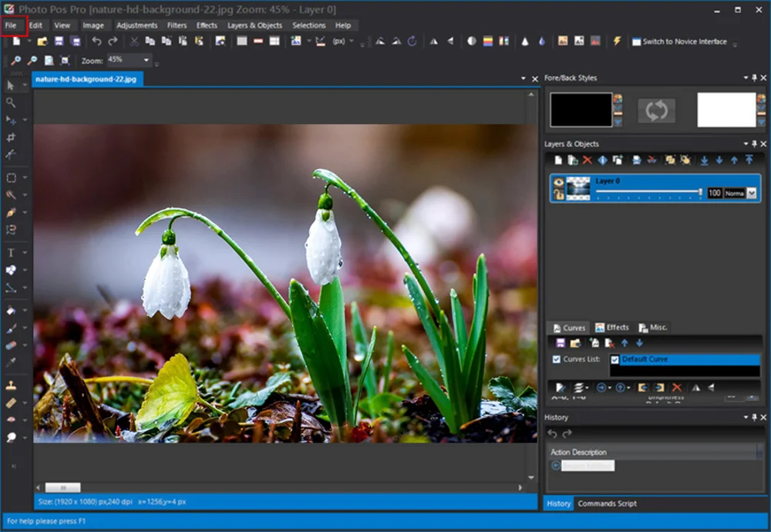Screen dimensions: 771x532
Task: Click Switch to Novice Interface
Action: point(679,42)
